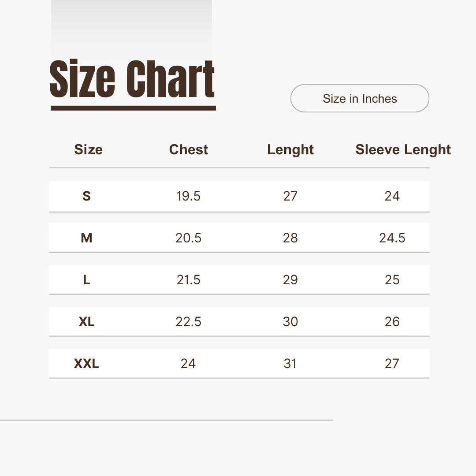Select the XXL sleeve length value 27
This screenshot has height=476, width=476.
[x=392, y=364]
